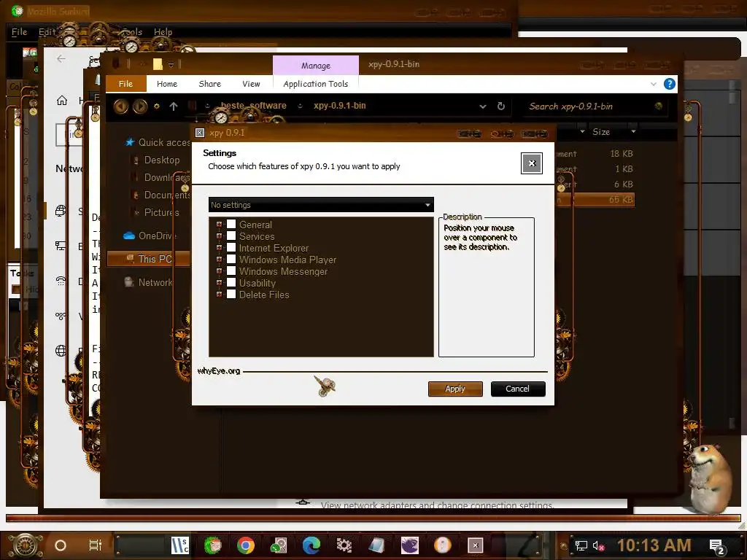Open the Help menu in Mozilla Sunbird
747x560 pixels.
click(x=163, y=32)
